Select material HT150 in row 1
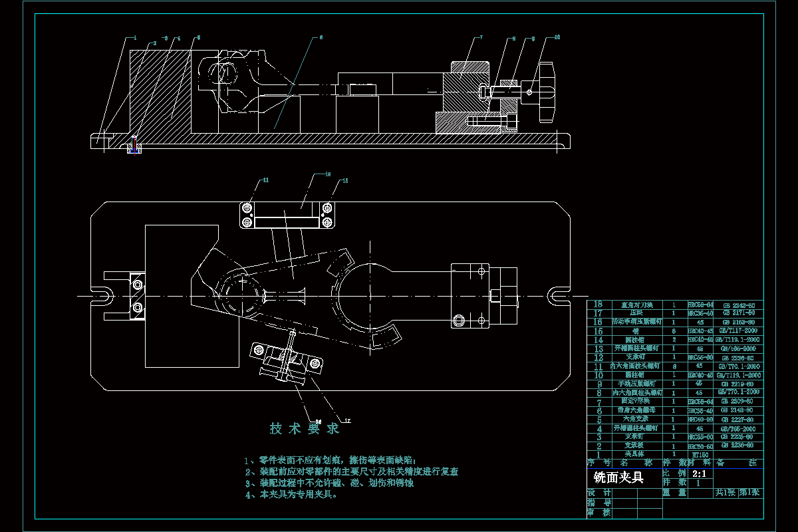The width and height of the screenshot is (798, 532). pyautogui.click(x=700, y=455)
